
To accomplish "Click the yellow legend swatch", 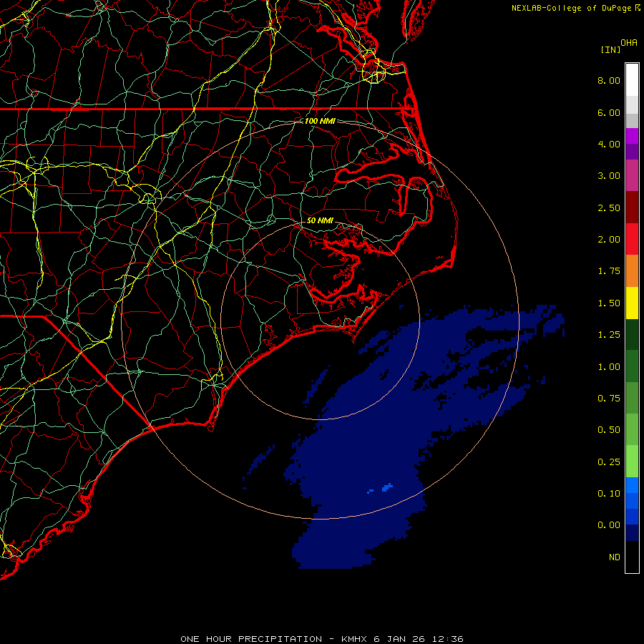I will tap(632, 303).
